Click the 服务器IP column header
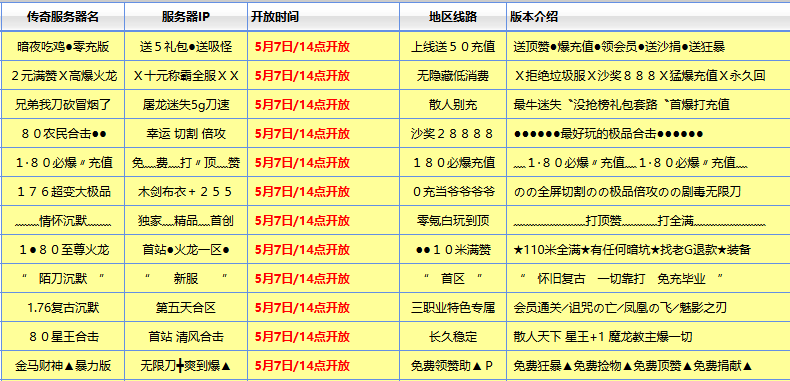 tap(186, 17)
